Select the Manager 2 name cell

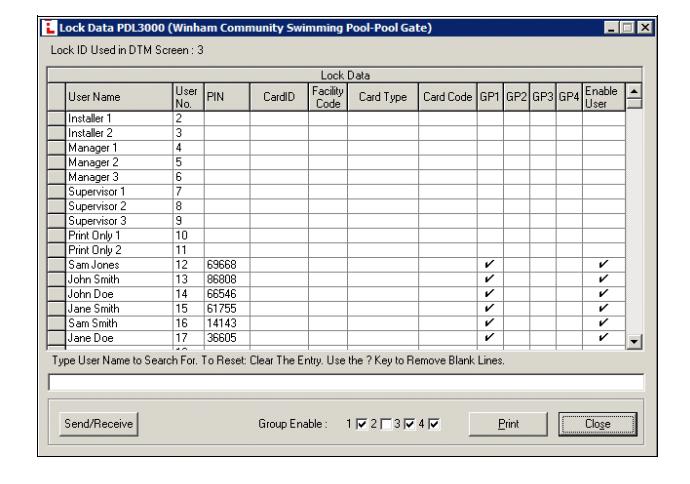click(119, 162)
